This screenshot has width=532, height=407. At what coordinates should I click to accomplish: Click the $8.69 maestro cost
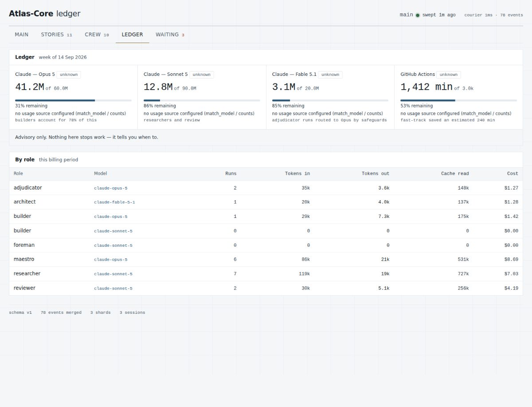pos(511,259)
